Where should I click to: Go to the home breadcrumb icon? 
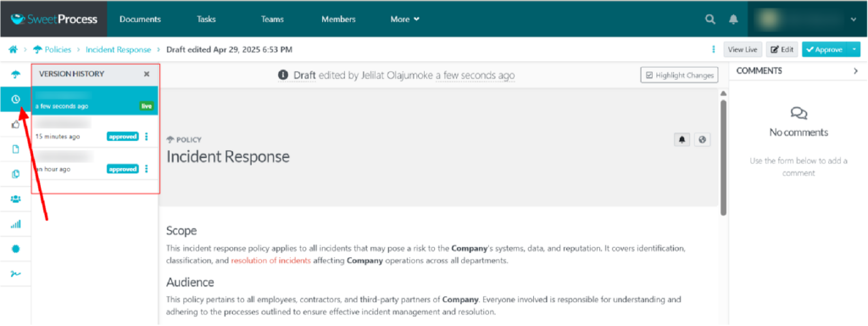(x=13, y=49)
